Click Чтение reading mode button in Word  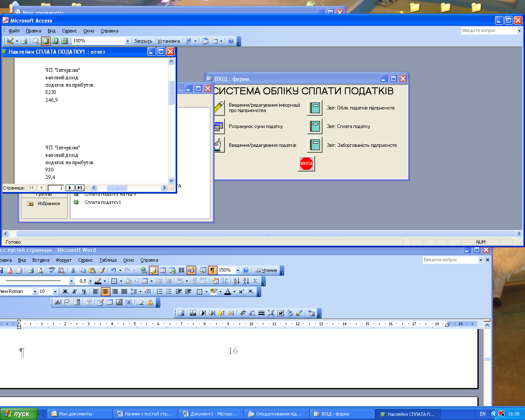265,270
